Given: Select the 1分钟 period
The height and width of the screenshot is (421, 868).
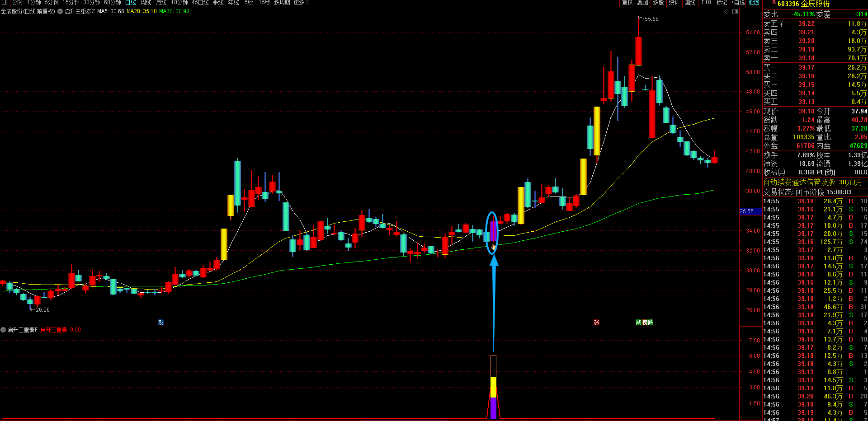Looking at the screenshot, I should (34, 3).
